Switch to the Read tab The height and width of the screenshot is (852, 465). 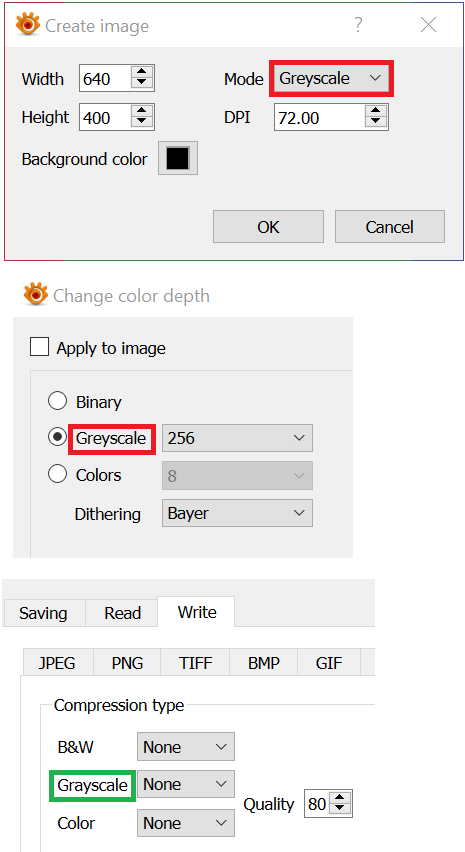click(x=122, y=613)
